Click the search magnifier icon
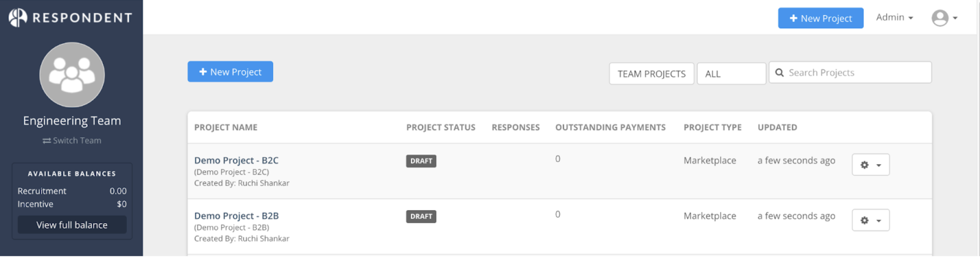 779,72
